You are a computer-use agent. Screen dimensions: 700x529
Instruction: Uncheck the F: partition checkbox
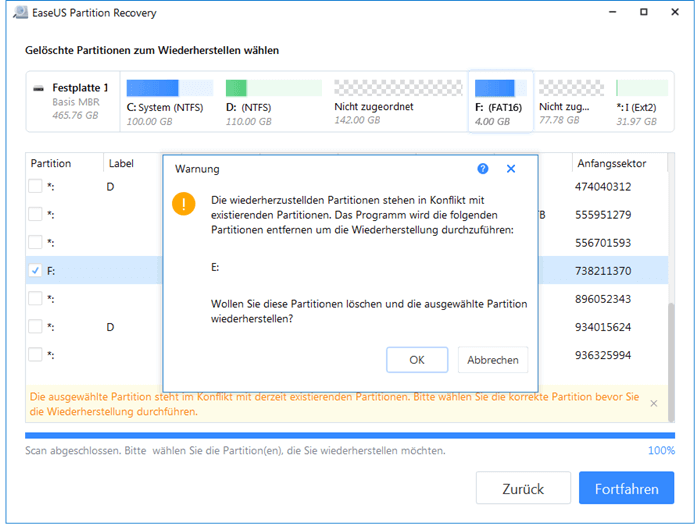[35, 271]
